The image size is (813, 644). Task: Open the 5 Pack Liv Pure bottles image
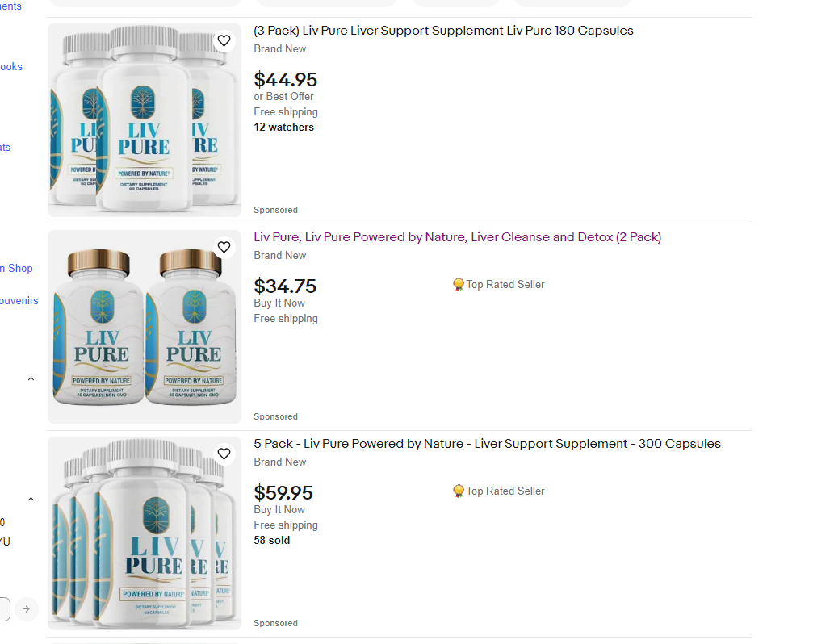point(145,533)
